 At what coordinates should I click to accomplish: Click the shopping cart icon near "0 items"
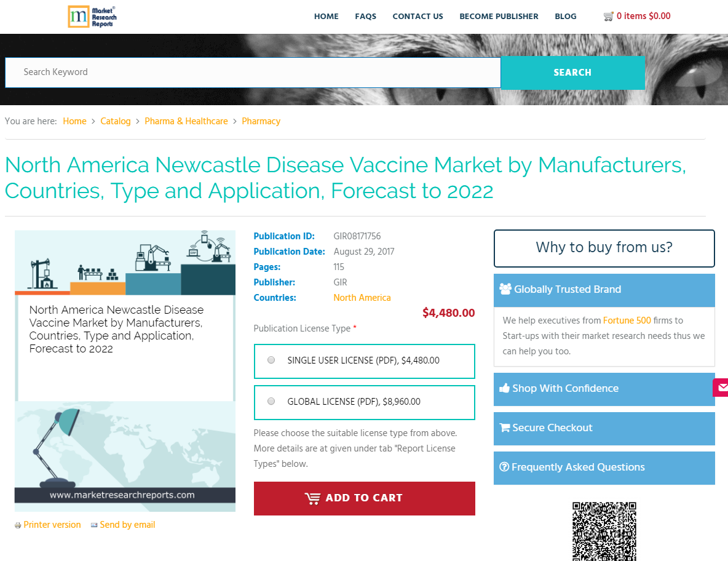coord(608,16)
